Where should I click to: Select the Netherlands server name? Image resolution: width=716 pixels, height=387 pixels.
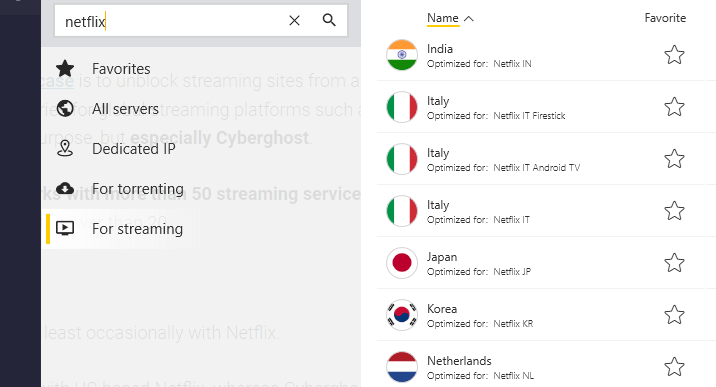pos(459,361)
